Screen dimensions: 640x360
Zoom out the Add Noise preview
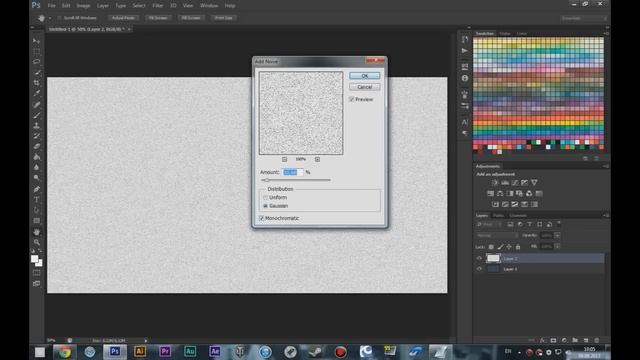(x=284, y=159)
